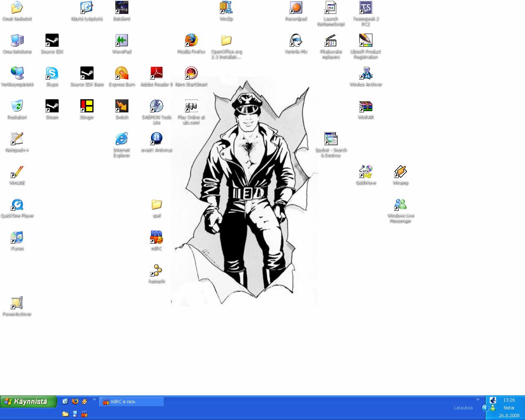Open the Ubisoft Product Registration shortcut
This screenshot has width=525, height=420.
pos(365,46)
